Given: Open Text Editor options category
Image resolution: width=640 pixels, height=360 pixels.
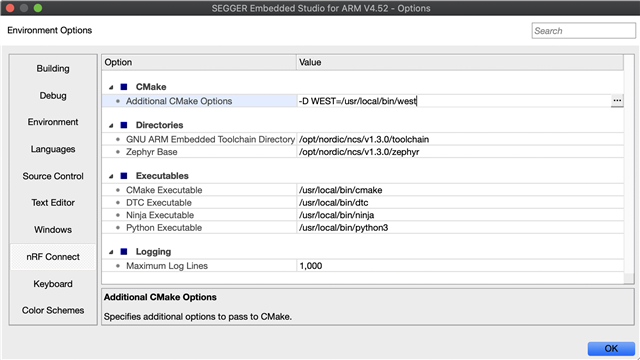Looking at the screenshot, I should (x=53, y=202).
